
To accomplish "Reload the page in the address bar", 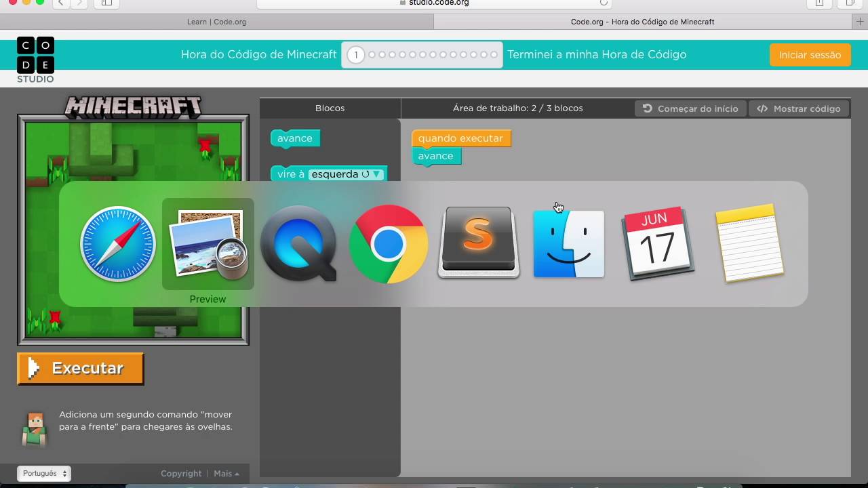I will (x=604, y=3).
